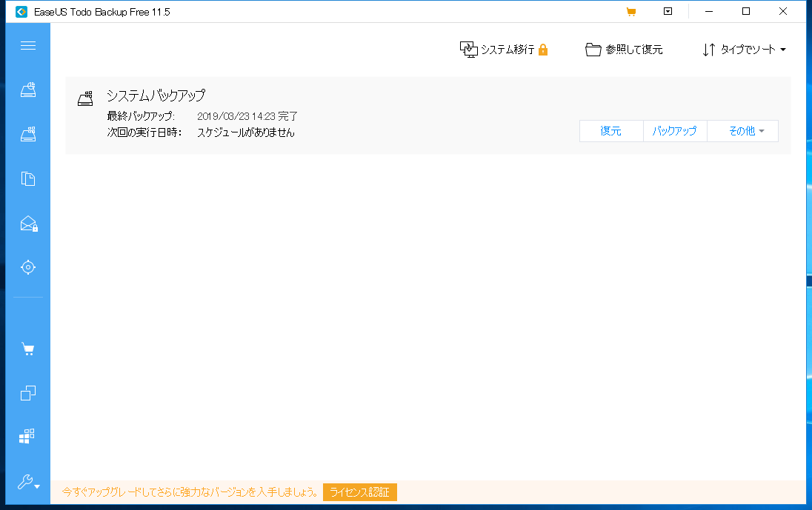This screenshot has height=510, width=812.
Task: Open the hamburger menu at top left
Action: [28, 45]
